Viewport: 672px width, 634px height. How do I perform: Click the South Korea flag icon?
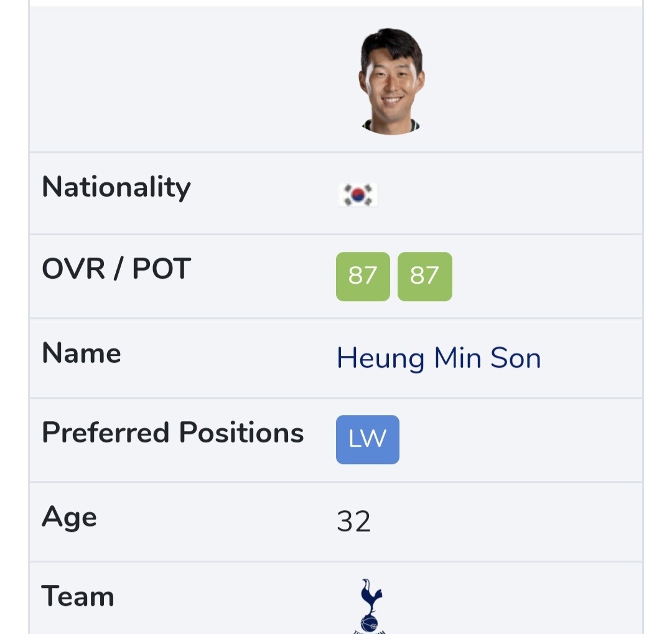pos(358,195)
